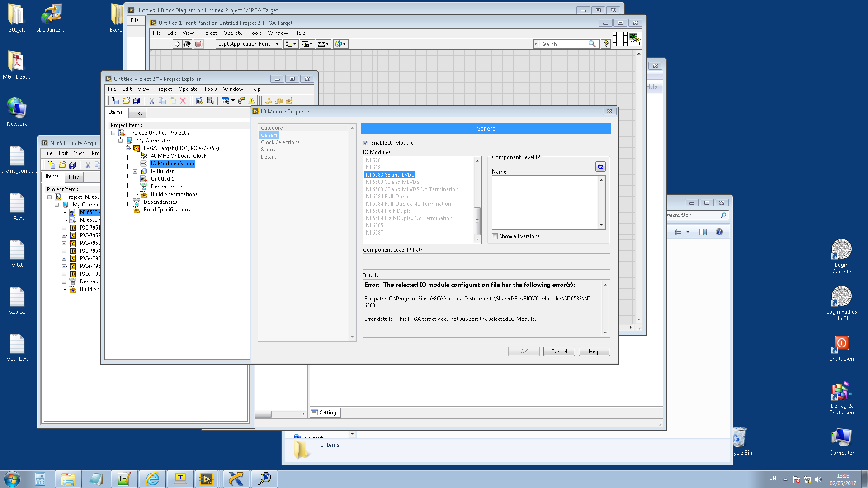Click the FPGA Target chip icon in tree
This screenshot has width=868, height=488.
coord(137,148)
